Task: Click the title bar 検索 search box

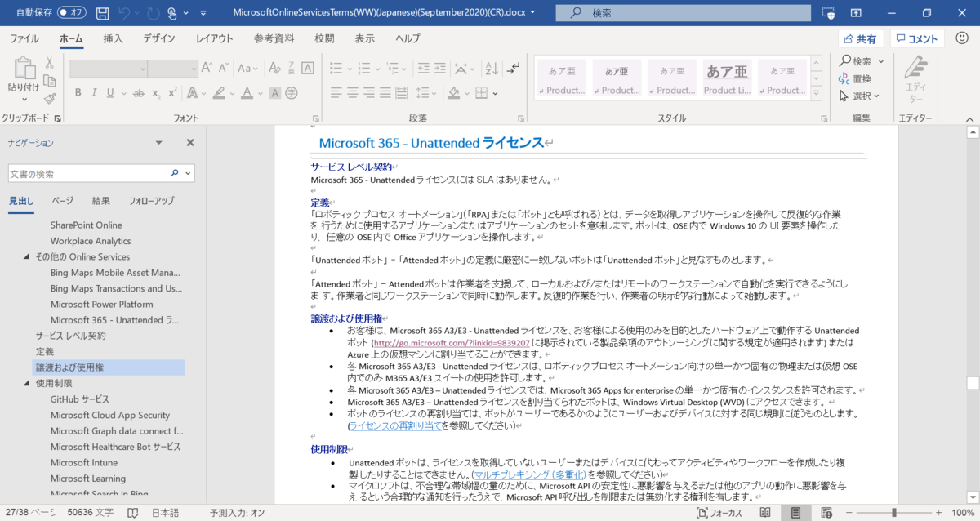Action: [x=683, y=13]
